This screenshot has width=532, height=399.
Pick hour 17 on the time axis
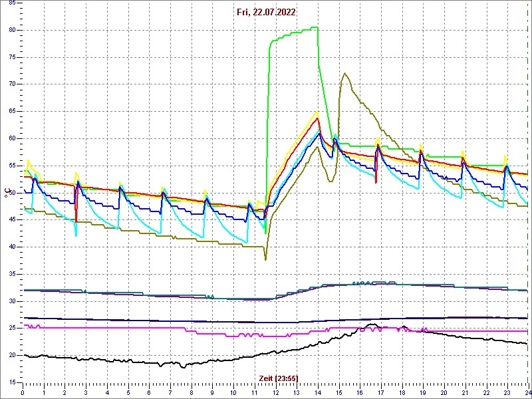tap(380, 393)
